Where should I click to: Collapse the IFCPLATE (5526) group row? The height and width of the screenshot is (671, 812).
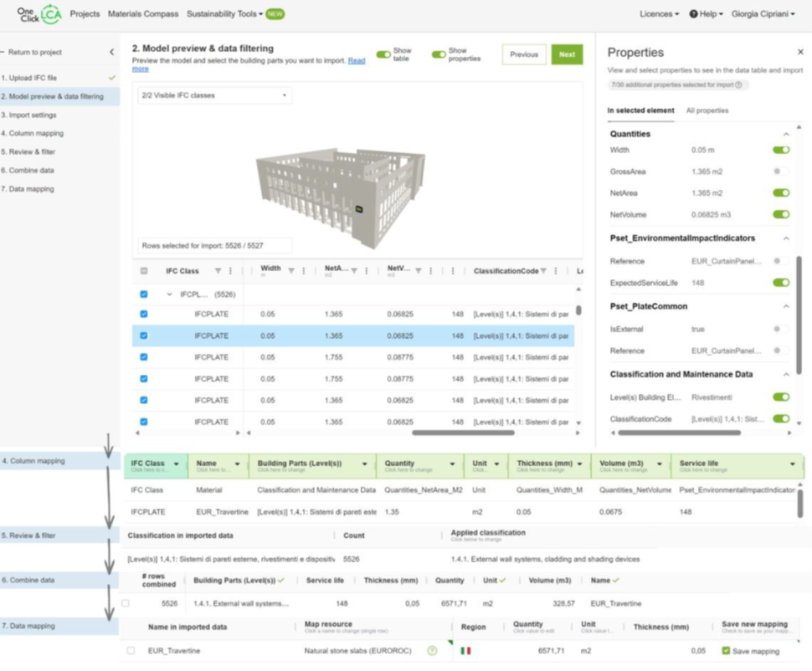169,294
